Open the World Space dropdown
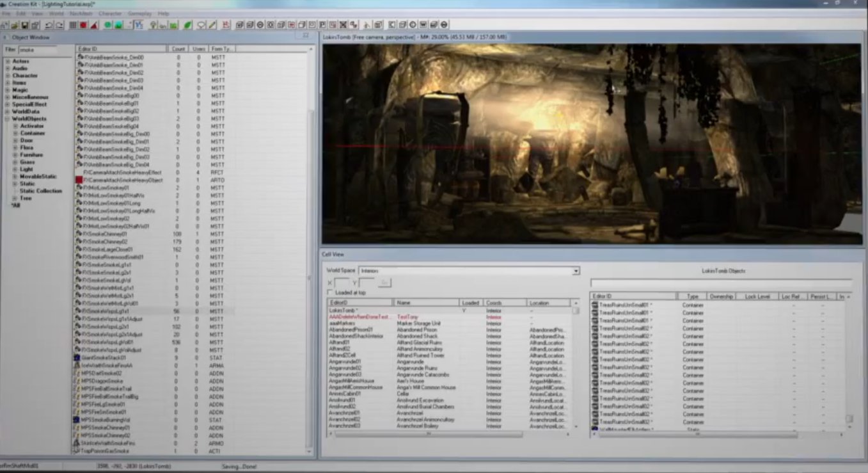This screenshot has height=473, width=868. point(576,271)
